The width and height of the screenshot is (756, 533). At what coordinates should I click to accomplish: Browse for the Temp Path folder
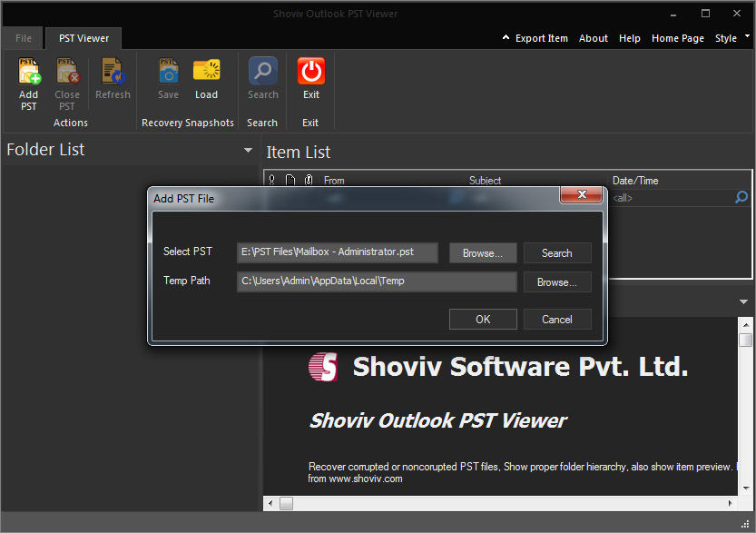(557, 282)
